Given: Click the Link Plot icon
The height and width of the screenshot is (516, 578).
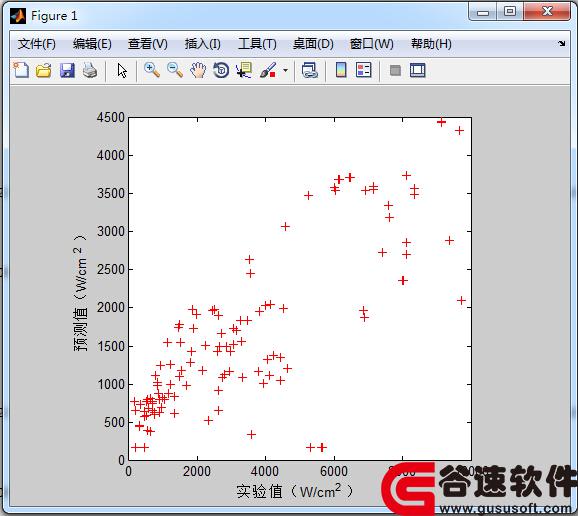Looking at the screenshot, I should 310,70.
